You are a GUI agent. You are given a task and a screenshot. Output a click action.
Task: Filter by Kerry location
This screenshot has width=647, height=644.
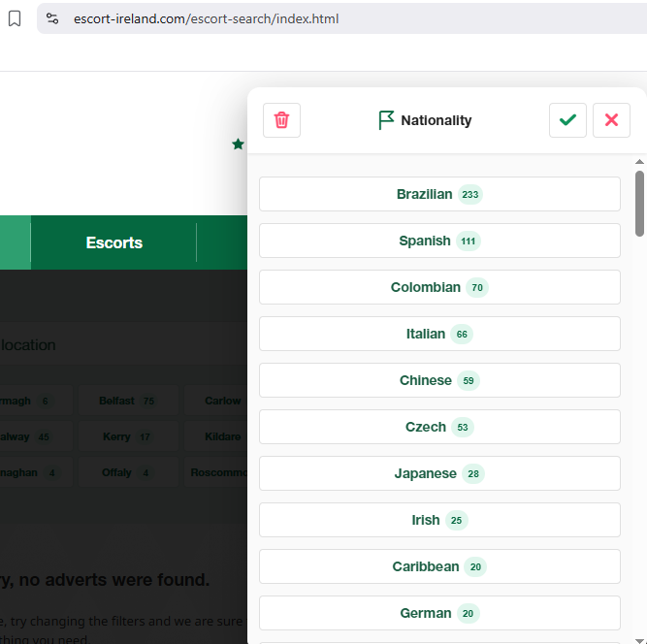click(x=128, y=436)
